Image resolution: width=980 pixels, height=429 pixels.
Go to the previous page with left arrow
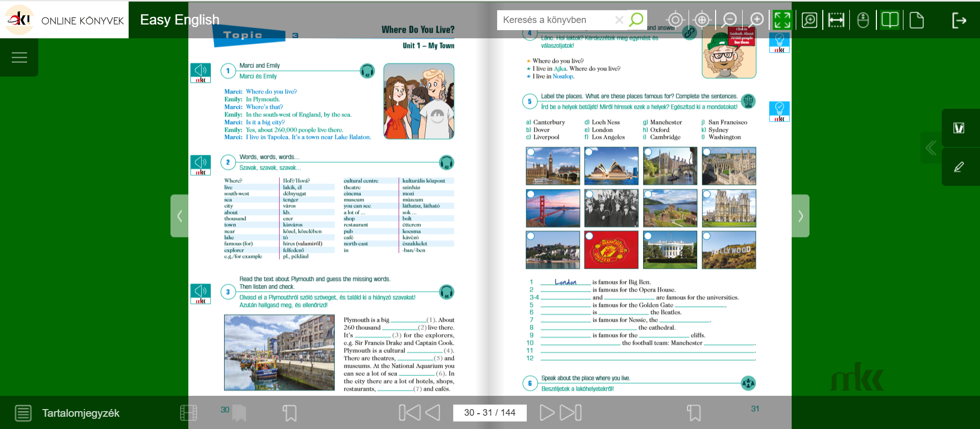433,413
